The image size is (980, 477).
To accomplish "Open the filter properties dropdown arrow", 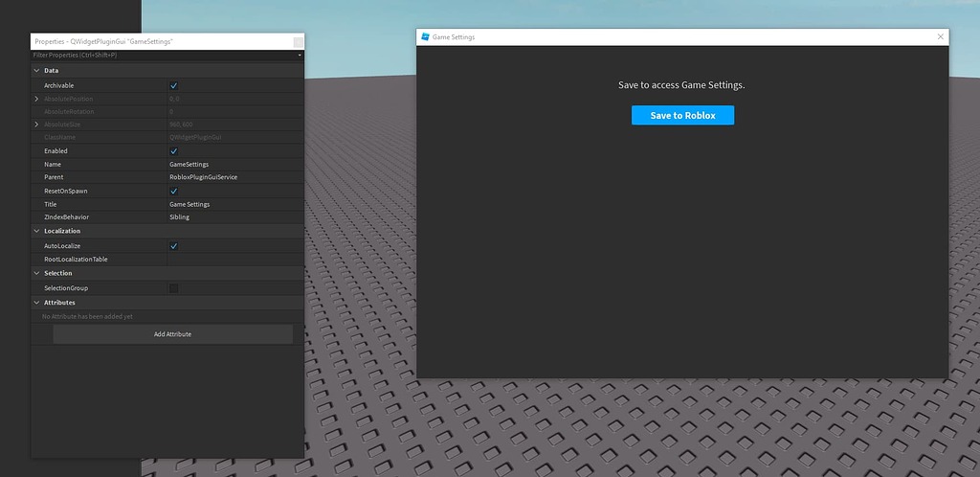I will tap(300, 55).
